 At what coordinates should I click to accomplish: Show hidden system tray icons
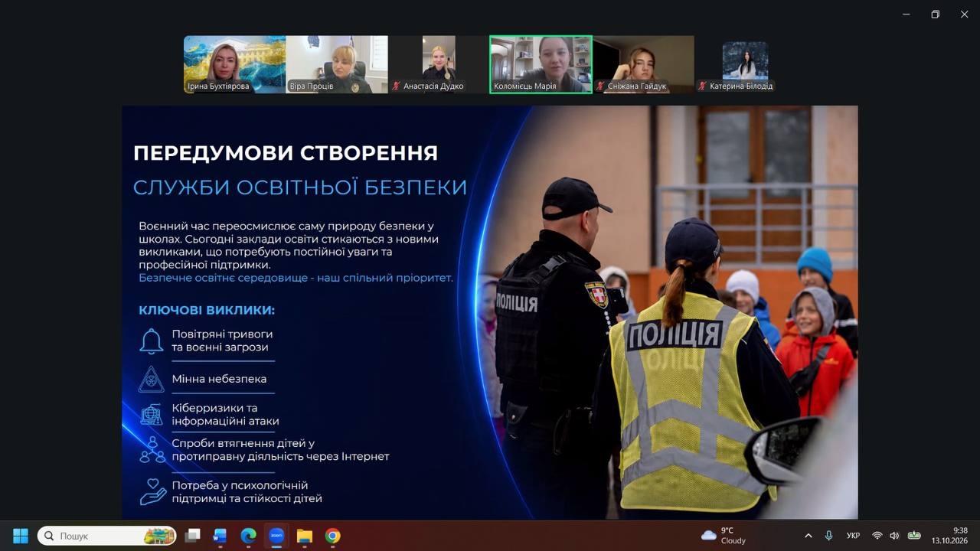coord(808,536)
